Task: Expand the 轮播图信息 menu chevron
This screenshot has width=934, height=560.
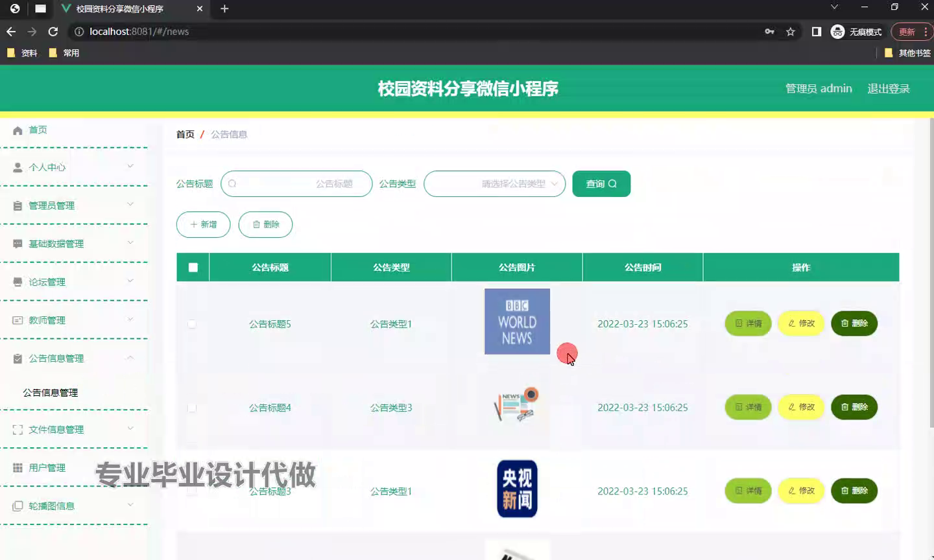Action: (130, 506)
